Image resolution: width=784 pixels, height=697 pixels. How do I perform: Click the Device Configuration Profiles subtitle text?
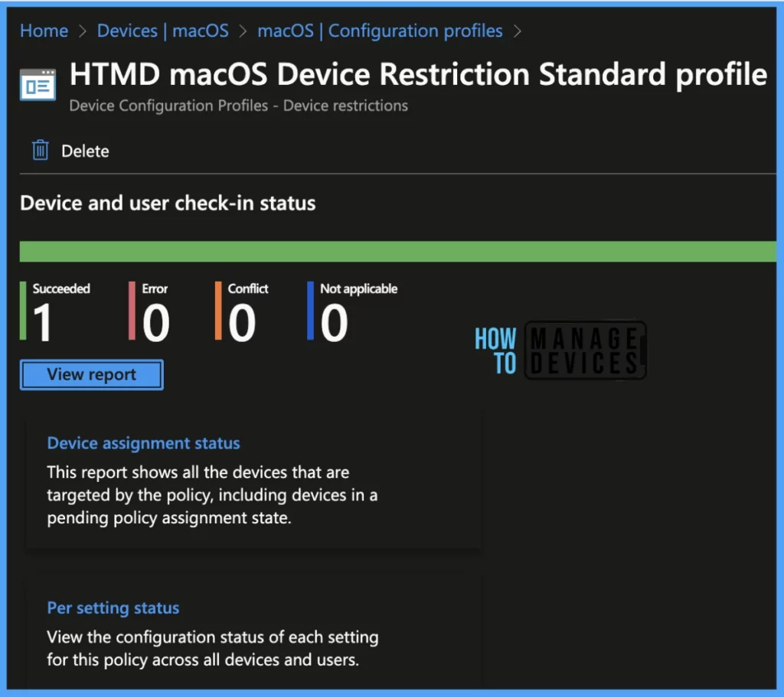click(x=239, y=106)
